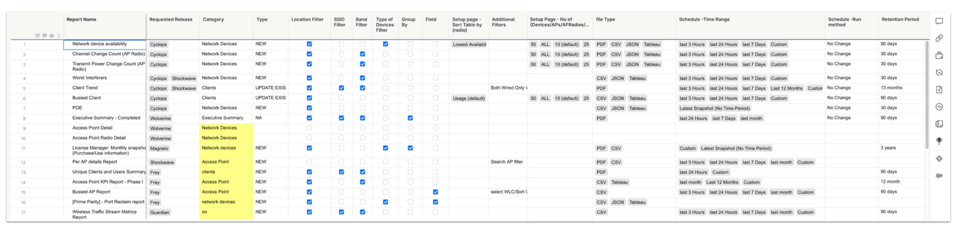Uncheck Location Filter for Network device availability
The height and width of the screenshot is (233, 980).
[x=309, y=44]
